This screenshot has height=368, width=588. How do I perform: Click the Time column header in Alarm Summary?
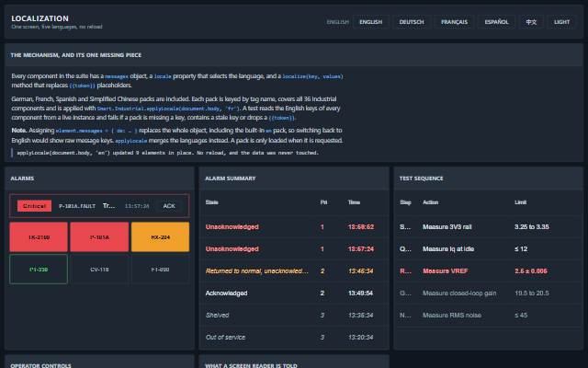coord(354,202)
